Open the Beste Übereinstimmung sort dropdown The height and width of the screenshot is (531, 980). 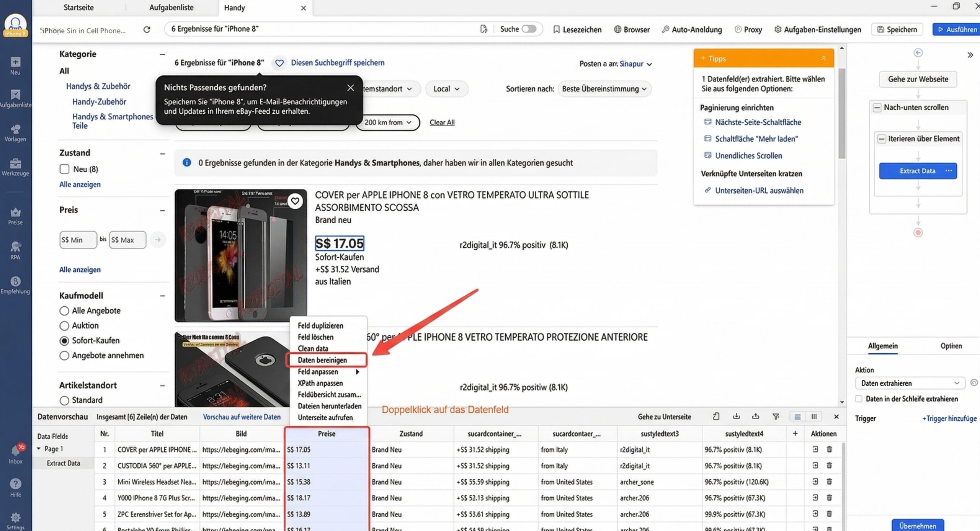point(604,88)
